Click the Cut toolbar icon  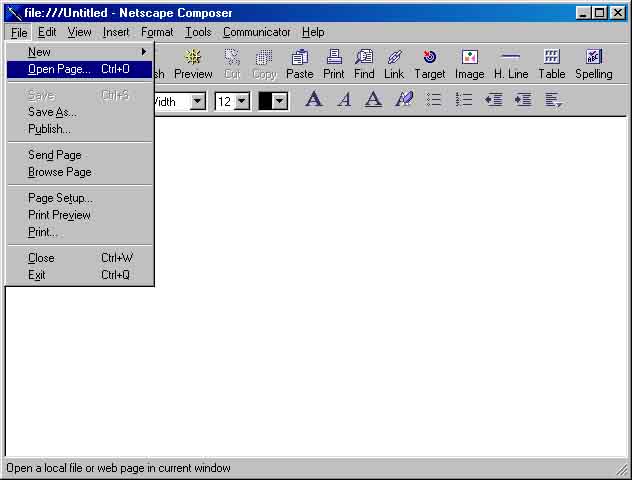(232, 64)
